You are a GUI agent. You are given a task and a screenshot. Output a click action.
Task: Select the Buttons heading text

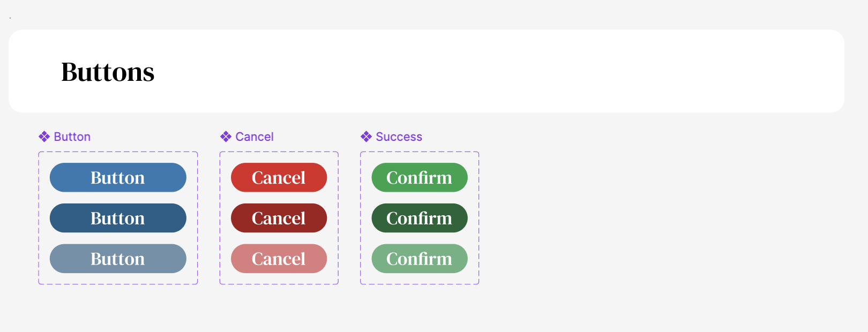[108, 72]
